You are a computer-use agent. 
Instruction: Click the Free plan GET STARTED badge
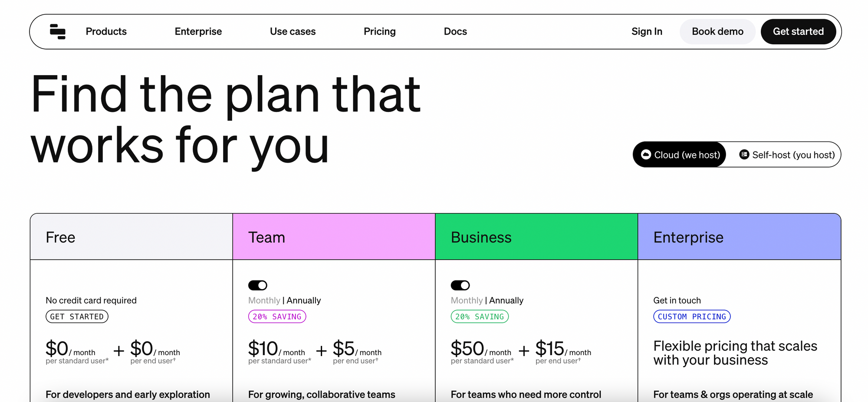point(77,316)
